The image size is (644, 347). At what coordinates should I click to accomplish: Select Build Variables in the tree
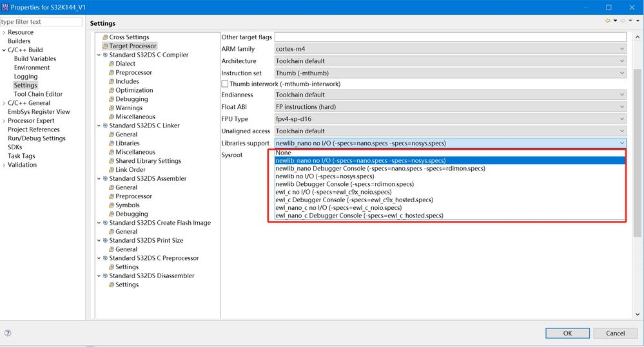point(35,59)
